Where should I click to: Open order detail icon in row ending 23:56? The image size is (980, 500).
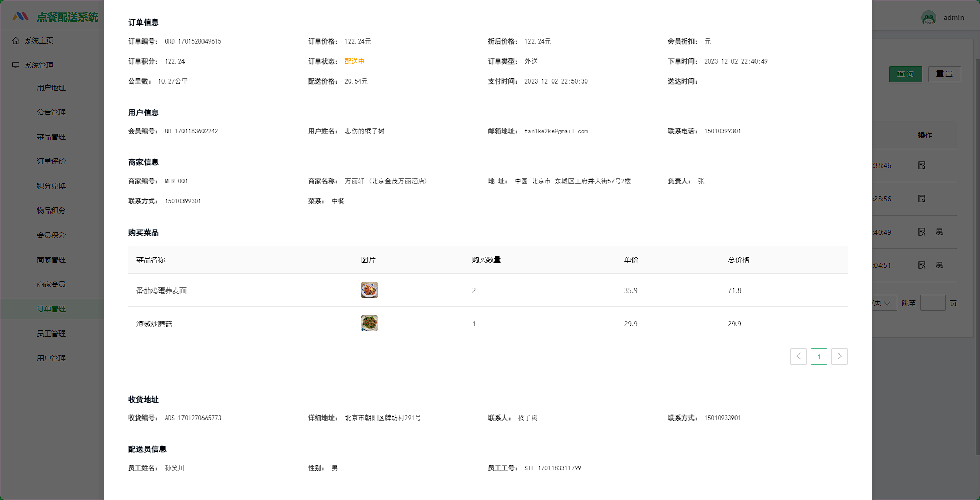(x=922, y=199)
